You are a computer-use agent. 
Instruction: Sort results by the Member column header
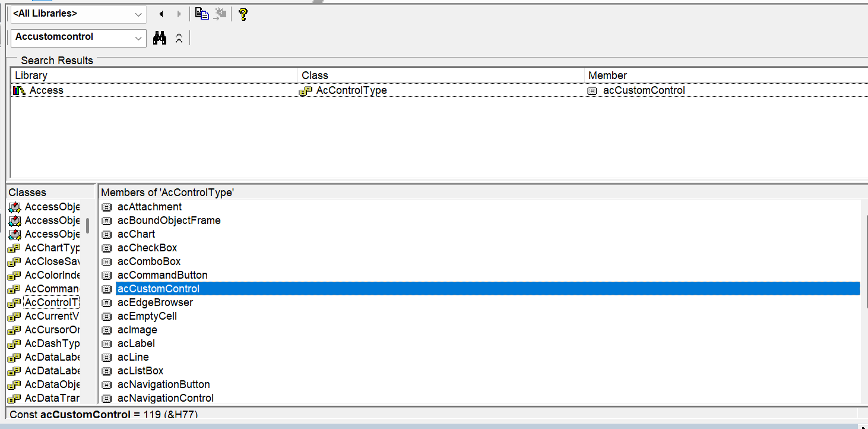(726, 75)
